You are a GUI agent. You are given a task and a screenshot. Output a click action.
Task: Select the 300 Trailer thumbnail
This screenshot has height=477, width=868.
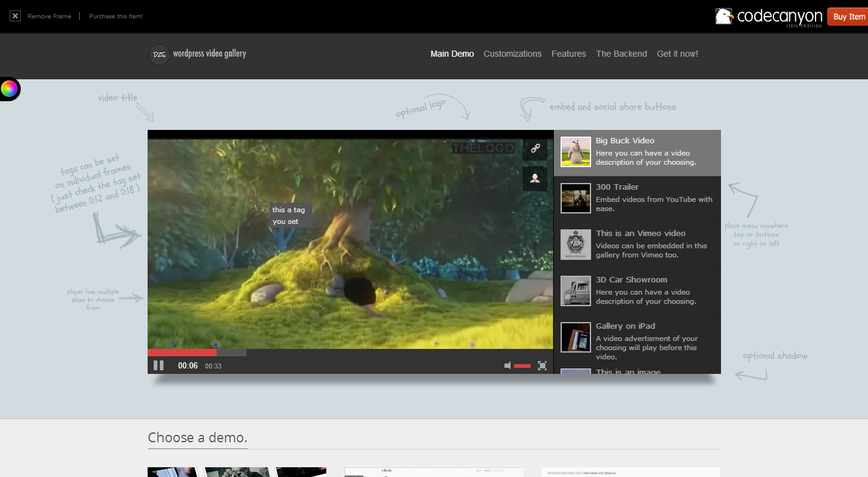click(x=576, y=198)
